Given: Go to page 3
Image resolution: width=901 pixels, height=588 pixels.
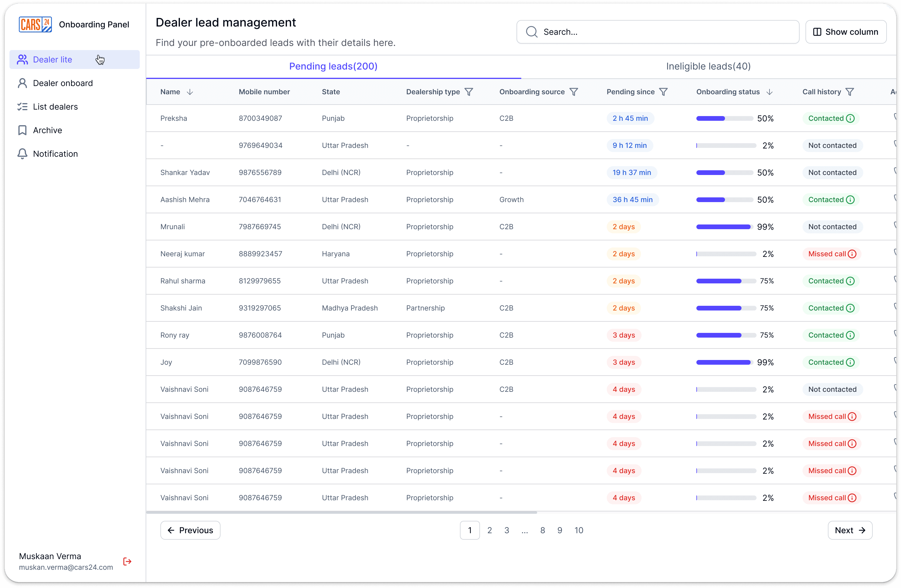Looking at the screenshot, I should click(507, 530).
